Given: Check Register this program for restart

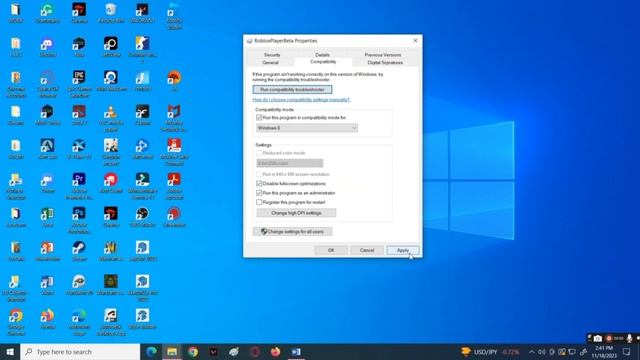Looking at the screenshot, I should [x=259, y=202].
